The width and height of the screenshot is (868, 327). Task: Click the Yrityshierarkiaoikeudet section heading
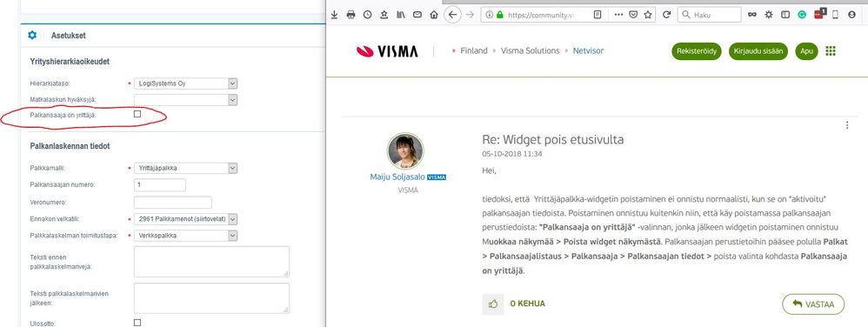[70, 62]
